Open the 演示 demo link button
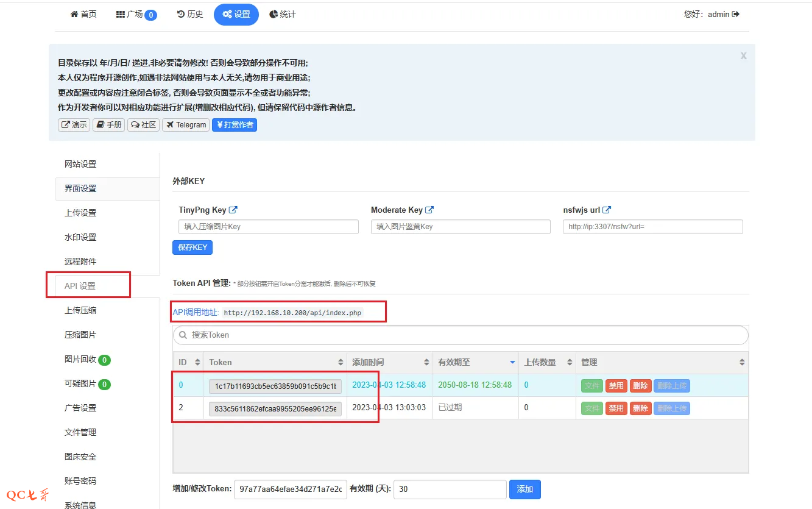 point(74,125)
